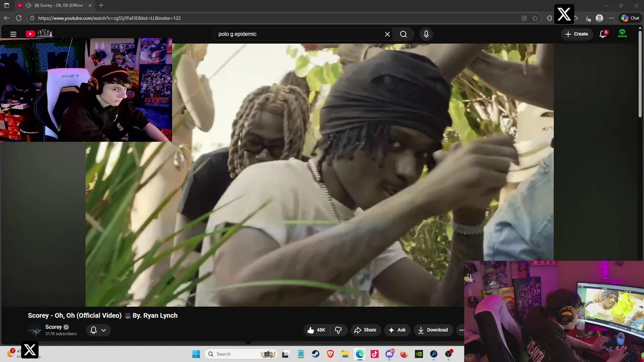
Task: Switch to the Scorey - Oh, Oh tab
Action: [x=55, y=5]
